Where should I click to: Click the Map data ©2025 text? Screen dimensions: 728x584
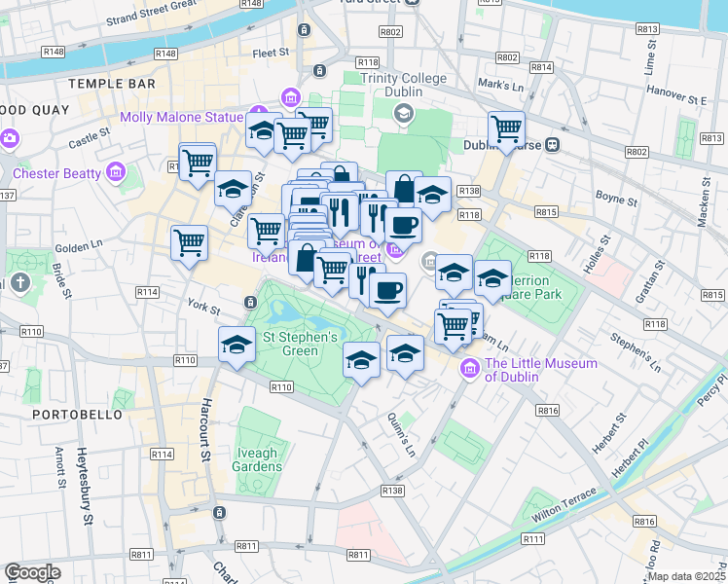click(x=686, y=576)
